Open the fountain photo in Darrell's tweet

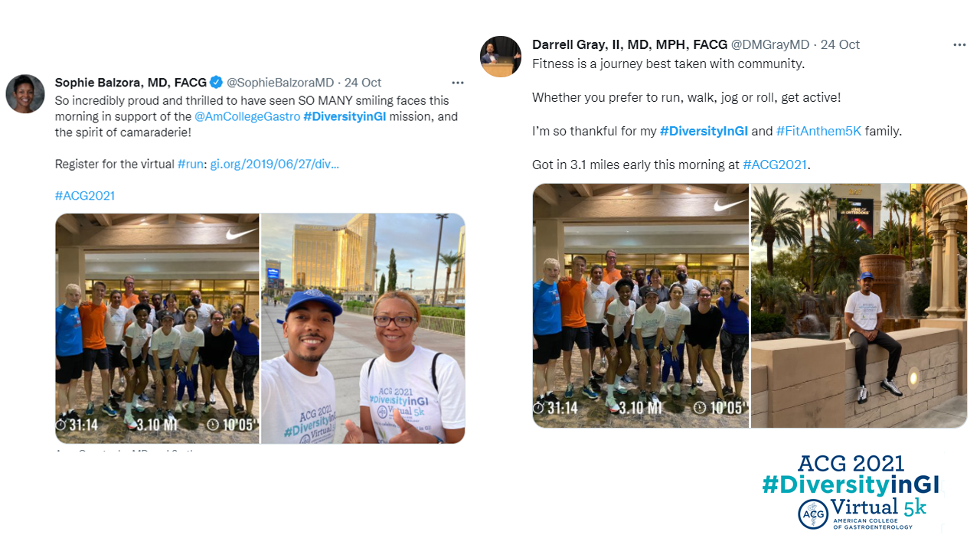[859, 305]
